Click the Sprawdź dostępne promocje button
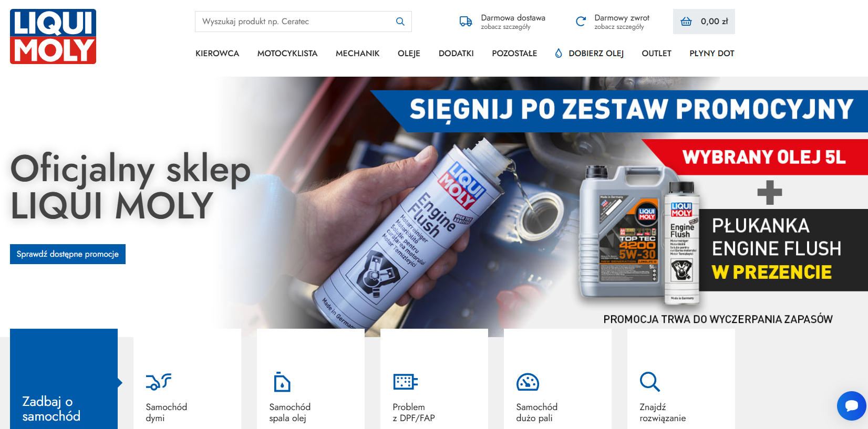868x429 pixels. [x=68, y=254]
